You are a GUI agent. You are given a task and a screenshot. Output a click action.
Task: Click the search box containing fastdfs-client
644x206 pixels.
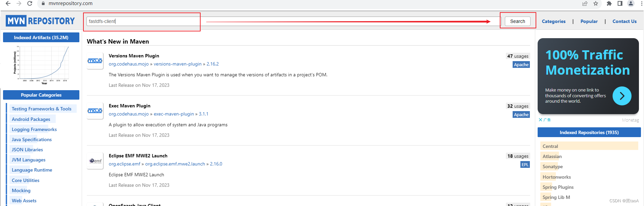[x=294, y=21]
